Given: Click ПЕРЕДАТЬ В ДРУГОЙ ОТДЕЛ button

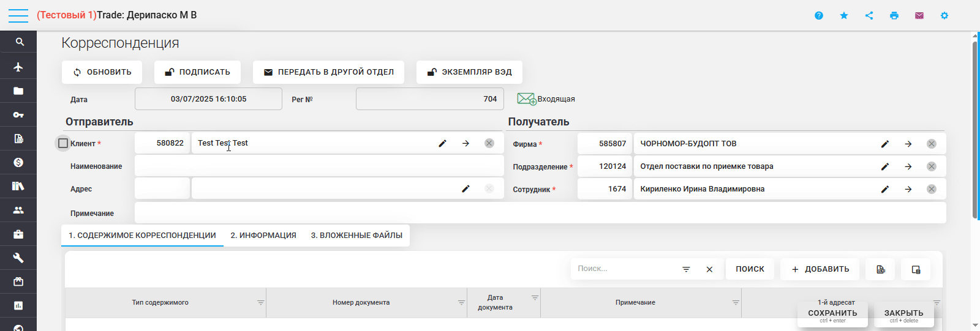Looking at the screenshot, I should [x=328, y=72].
